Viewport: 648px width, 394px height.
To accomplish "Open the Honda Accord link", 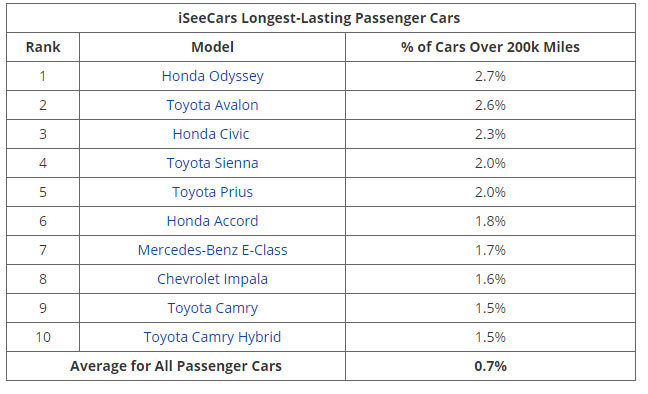I will click(212, 221).
